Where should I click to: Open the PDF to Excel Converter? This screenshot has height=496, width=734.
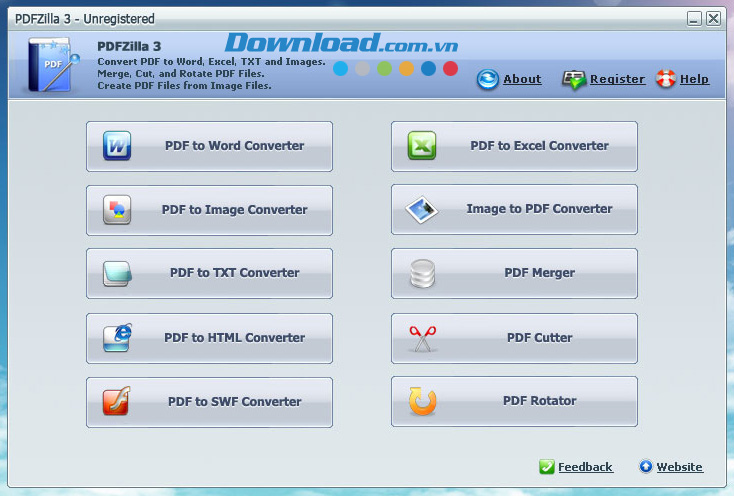514,146
